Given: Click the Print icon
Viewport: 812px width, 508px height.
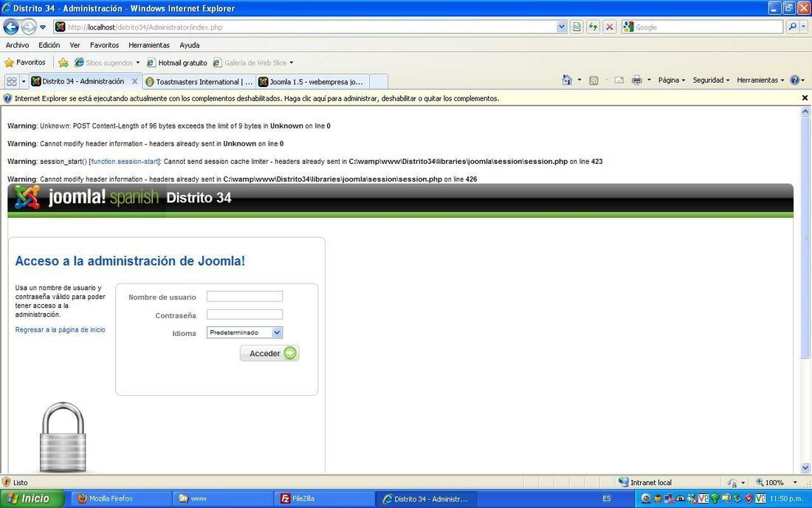Looking at the screenshot, I should coord(637,80).
